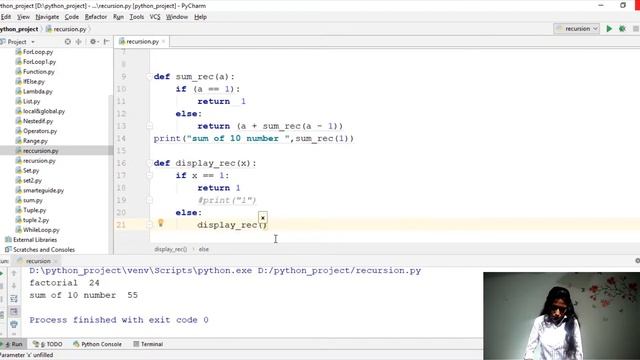This screenshot has width=640, height=360.
Task: Select Set.py in project tree
Action: tap(27, 171)
